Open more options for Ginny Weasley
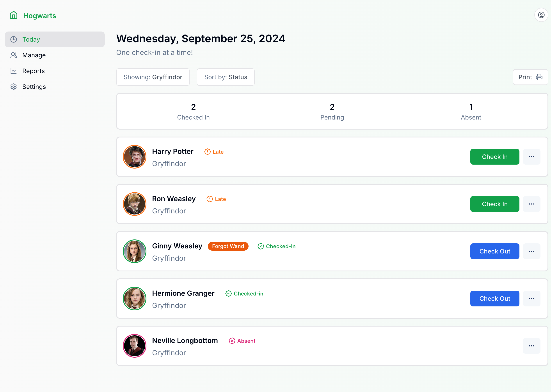 (531, 251)
